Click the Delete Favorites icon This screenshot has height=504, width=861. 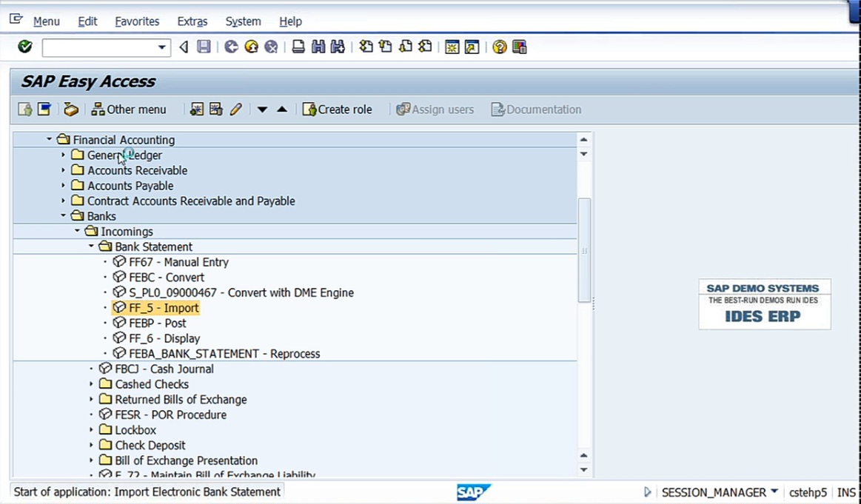click(x=215, y=110)
